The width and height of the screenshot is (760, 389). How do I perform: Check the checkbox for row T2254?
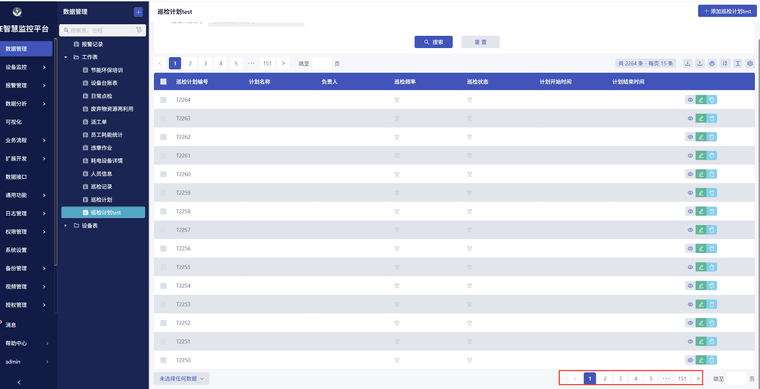pyautogui.click(x=163, y=286)
